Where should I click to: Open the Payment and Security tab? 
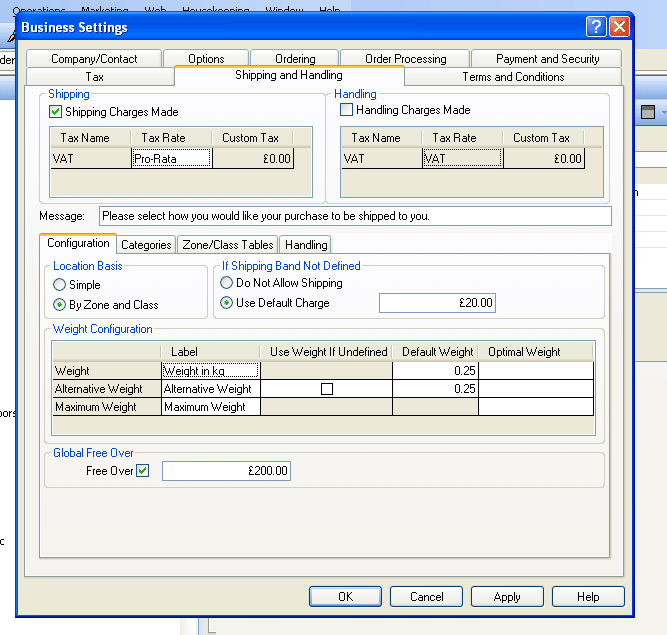coord(547,59)
